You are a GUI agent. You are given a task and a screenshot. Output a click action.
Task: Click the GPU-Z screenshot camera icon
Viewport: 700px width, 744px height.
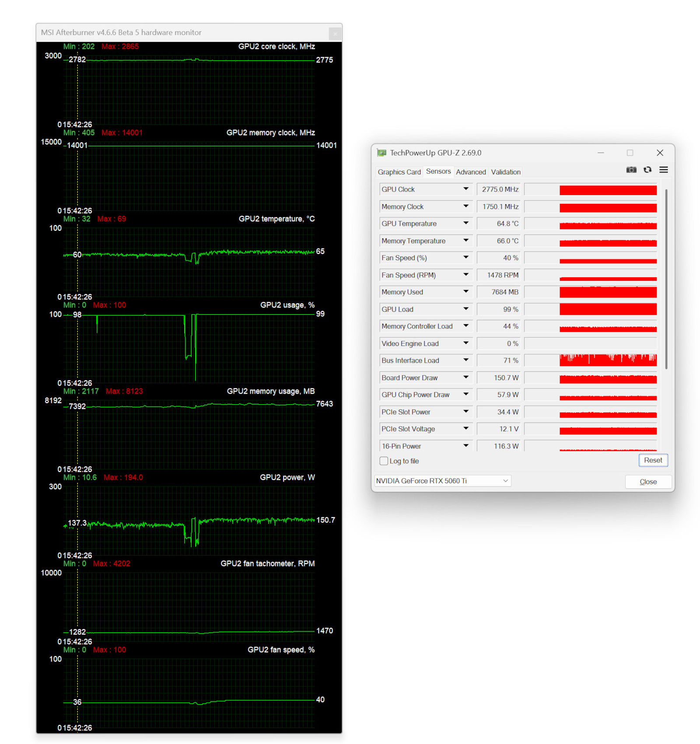[631, 170]
